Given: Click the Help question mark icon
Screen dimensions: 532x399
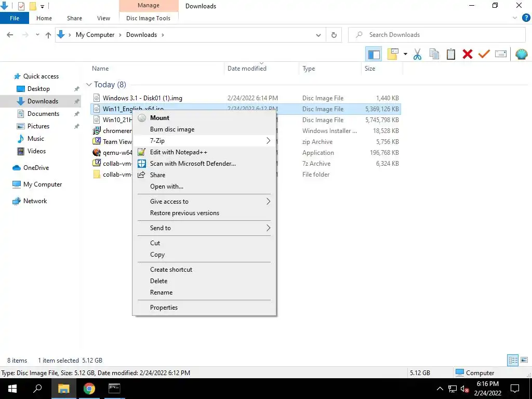Looking at the screenshot, I should [526, 18].
